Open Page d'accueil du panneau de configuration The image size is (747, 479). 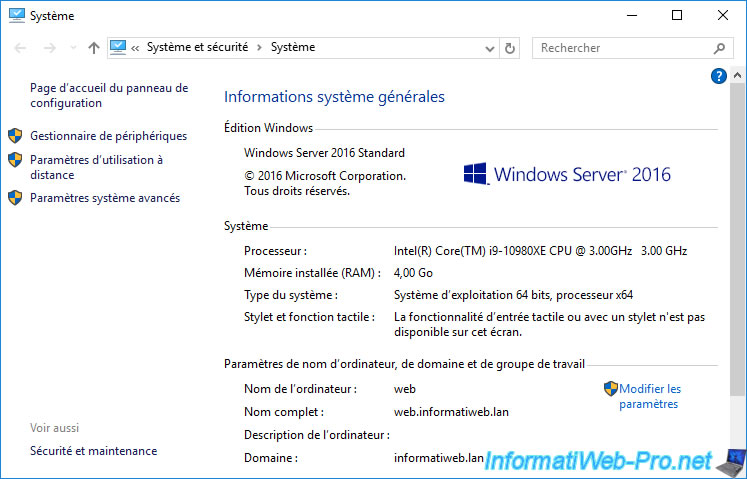point(109,95)
